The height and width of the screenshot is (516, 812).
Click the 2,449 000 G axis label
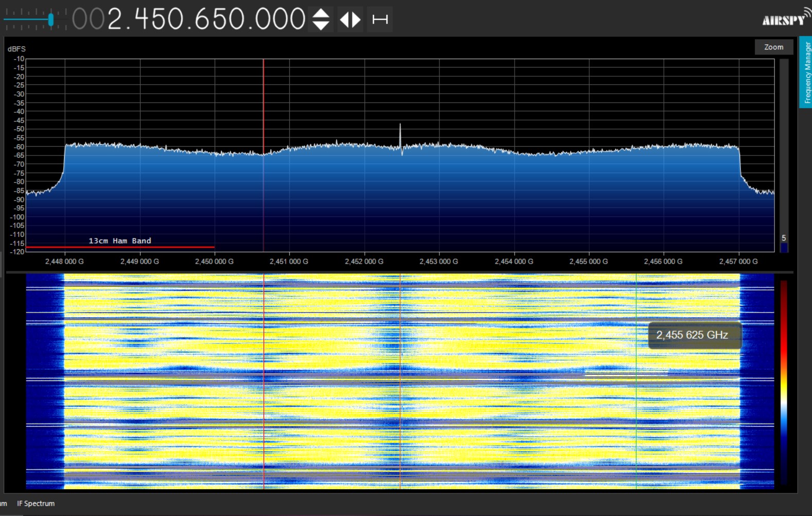coord(139,262)
